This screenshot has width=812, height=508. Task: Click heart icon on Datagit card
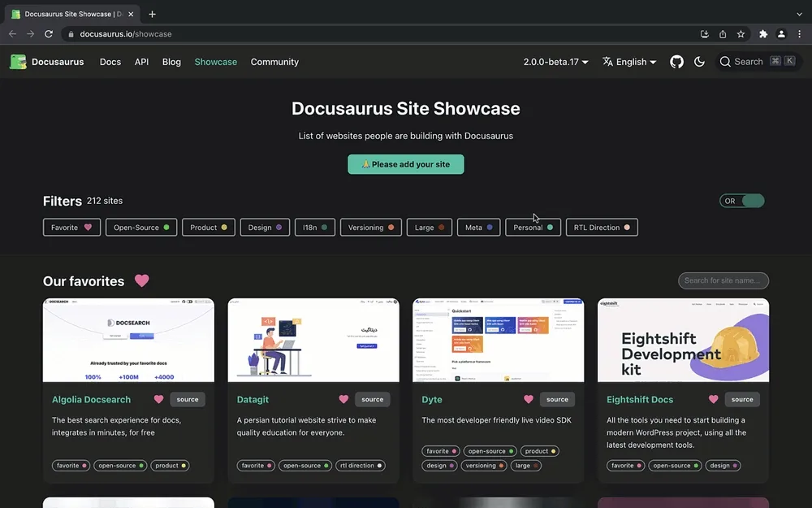click(x=343, y=399)
